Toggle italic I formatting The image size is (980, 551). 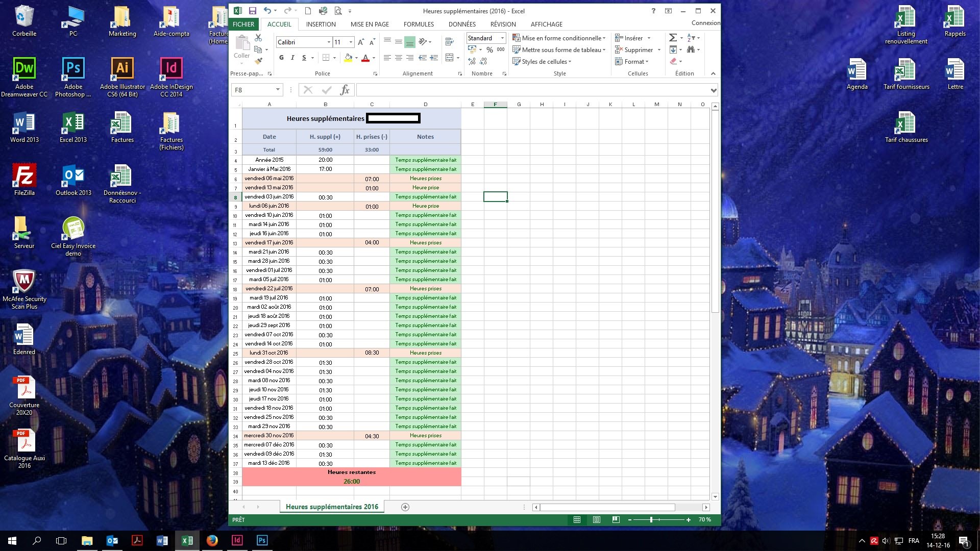(292, 58)
